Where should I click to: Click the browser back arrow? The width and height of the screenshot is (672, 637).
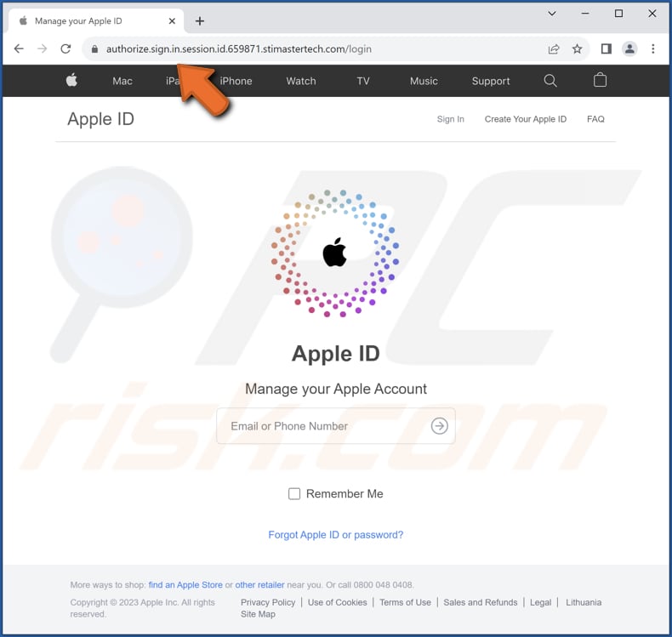tap(19, 48)
